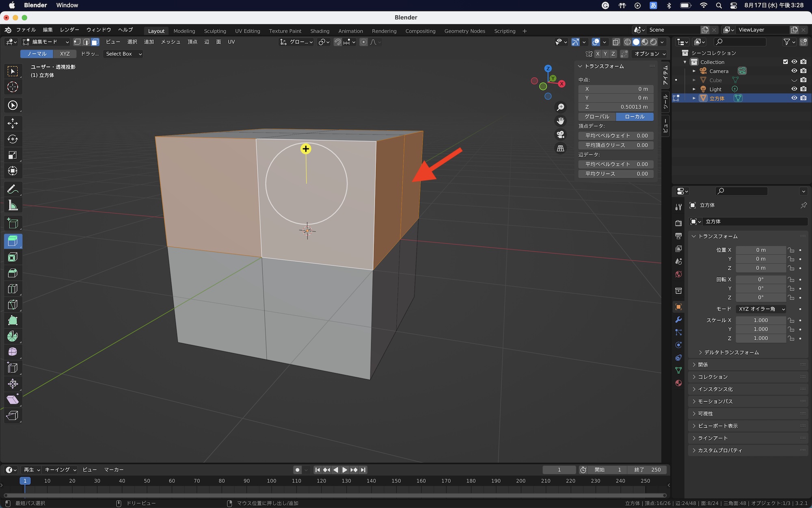
Task: Open the 編集モード mode dropdown
Action: point(46,42)
